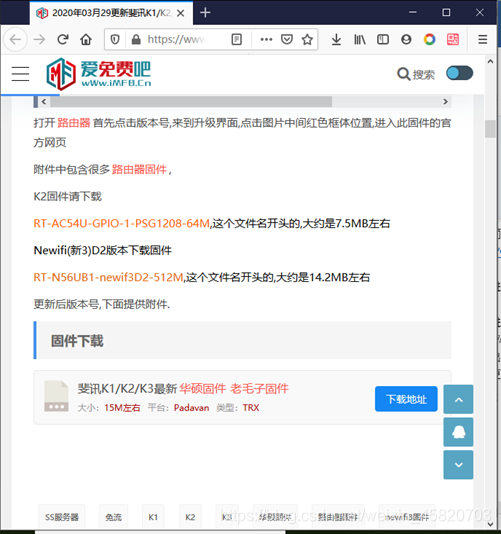Save page to Pocket
Image resolution: width=501 pixels, height=534 pixels.
287,40
